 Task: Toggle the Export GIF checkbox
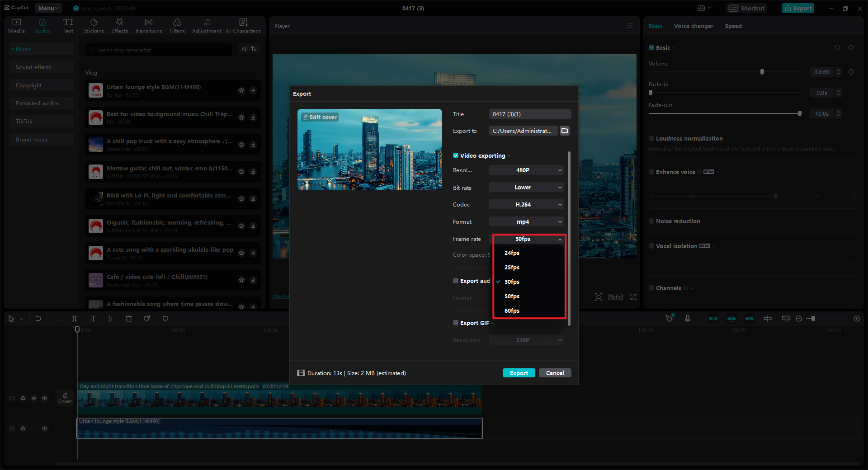[456, 323]
